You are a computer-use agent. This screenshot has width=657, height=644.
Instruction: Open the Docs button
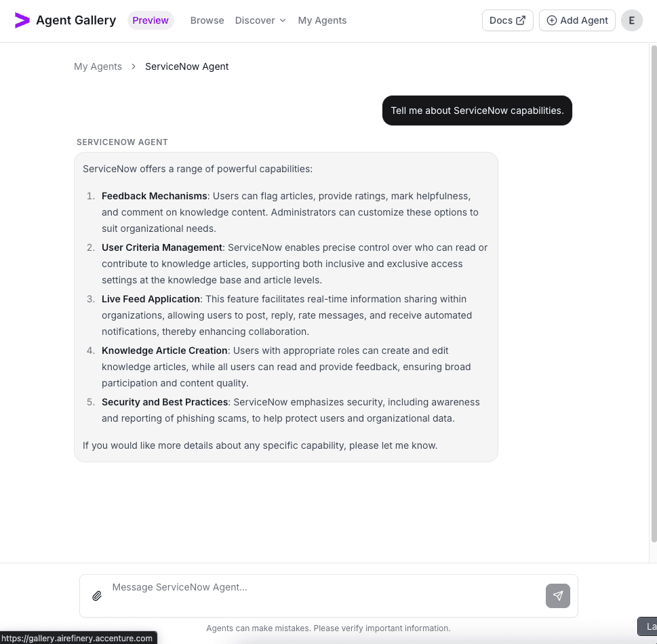point(507,20)
